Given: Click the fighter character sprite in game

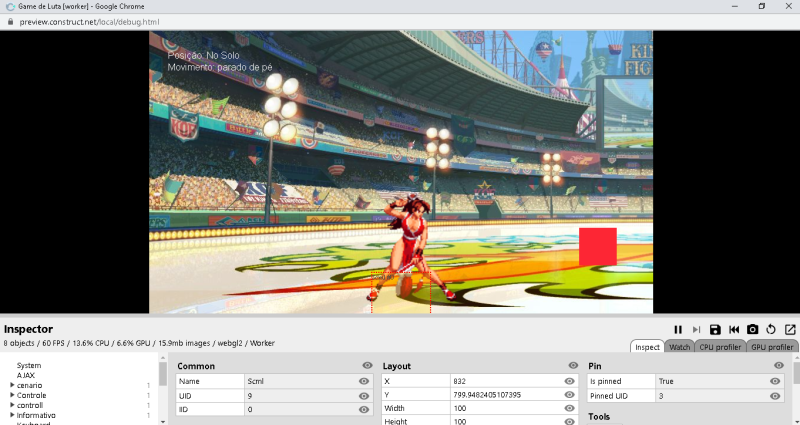Looking at the screenshot, I should pyautogui.click(x=411, y=247).
